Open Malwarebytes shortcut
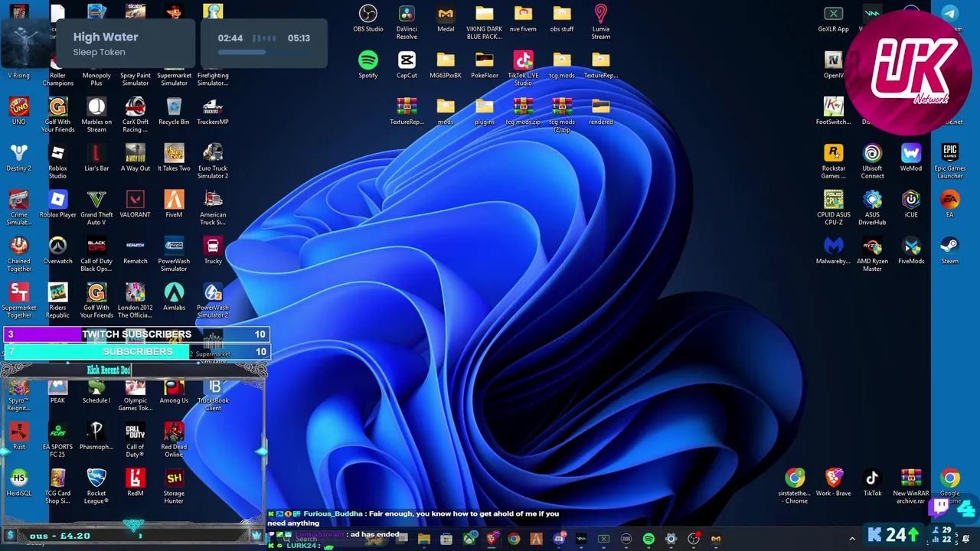 point(833,251)
